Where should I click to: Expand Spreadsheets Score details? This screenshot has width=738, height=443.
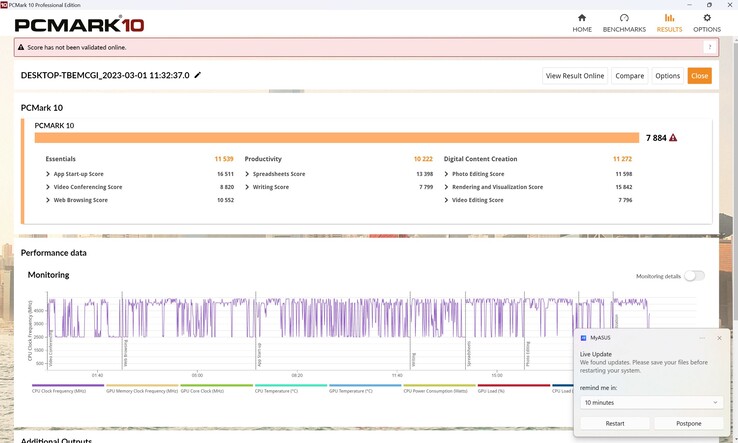[x=246, y=174]
